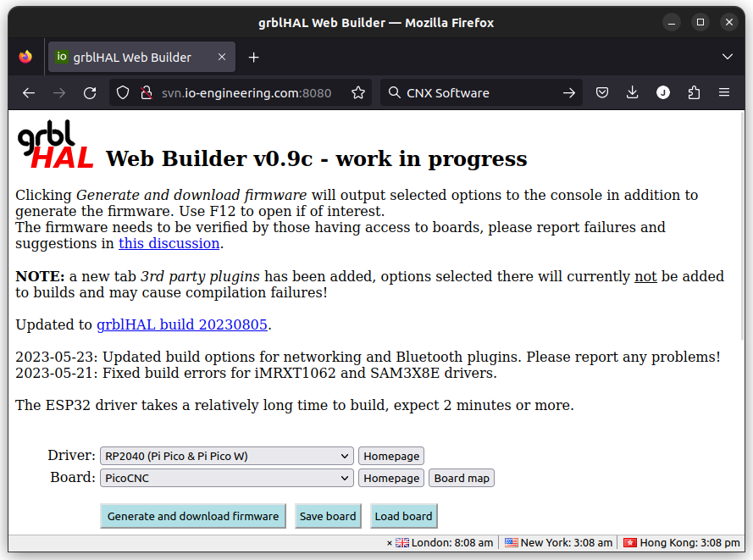This screenshot has height=560, width=753.
Task: Click Generate and download firmware
Action: click(x=193, y=516)
